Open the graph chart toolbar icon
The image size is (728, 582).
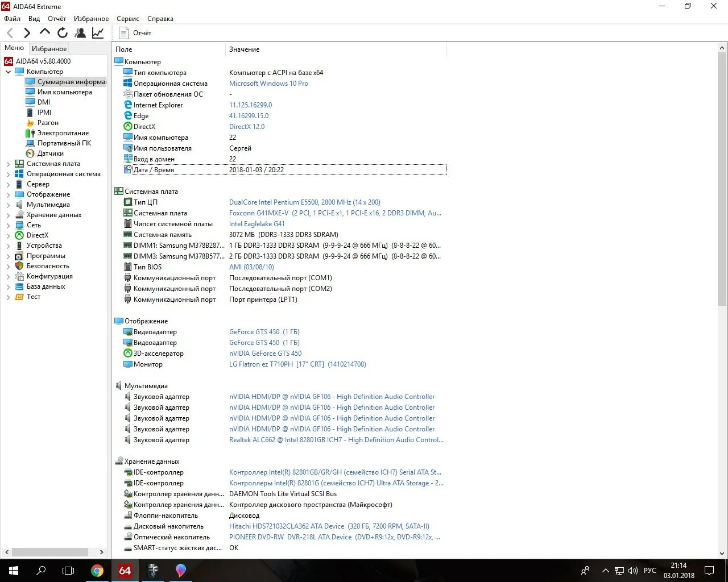click(x=98, y=33)
